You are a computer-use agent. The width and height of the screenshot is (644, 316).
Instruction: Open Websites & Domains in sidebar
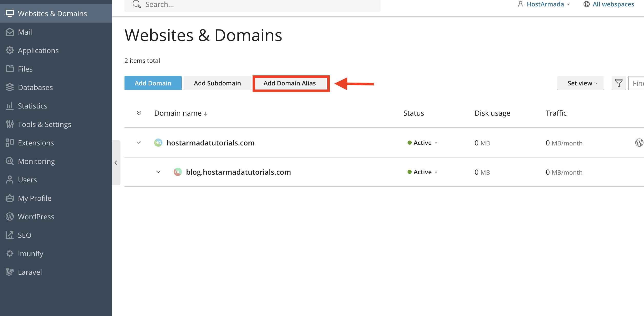click(x=56, y=13)
